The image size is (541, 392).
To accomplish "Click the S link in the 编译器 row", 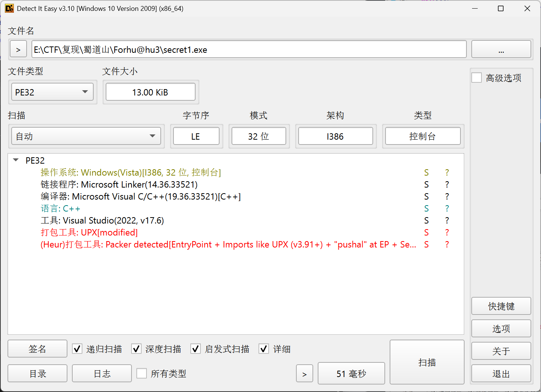I will pyautogui.click(x=426, y=196).
